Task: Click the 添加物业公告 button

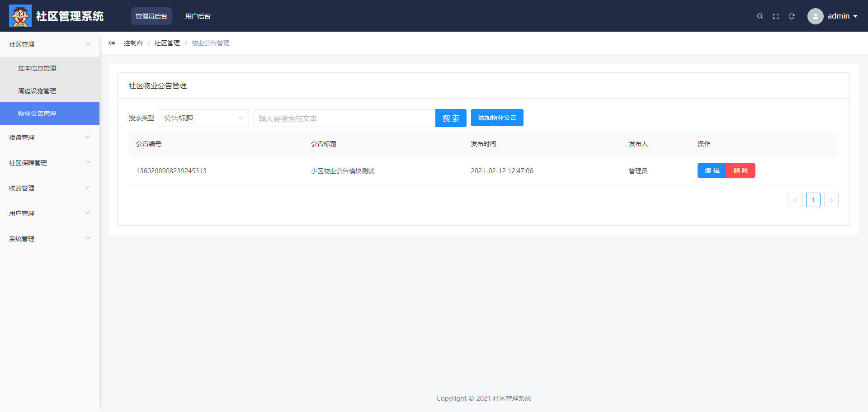Action: (497, 118)
